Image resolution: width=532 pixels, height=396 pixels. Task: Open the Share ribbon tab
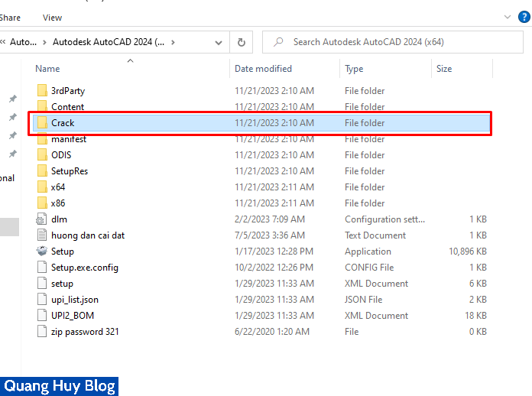[11, 17]
